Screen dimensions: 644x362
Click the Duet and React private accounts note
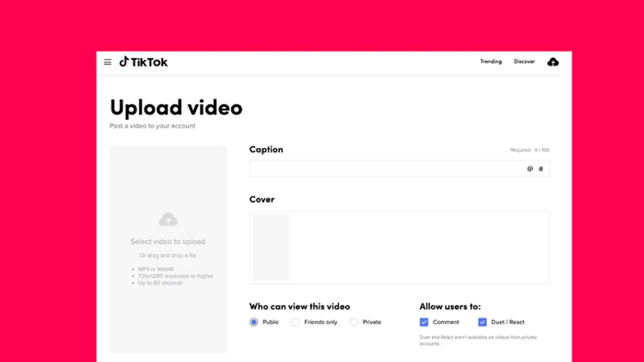[478, 341]
